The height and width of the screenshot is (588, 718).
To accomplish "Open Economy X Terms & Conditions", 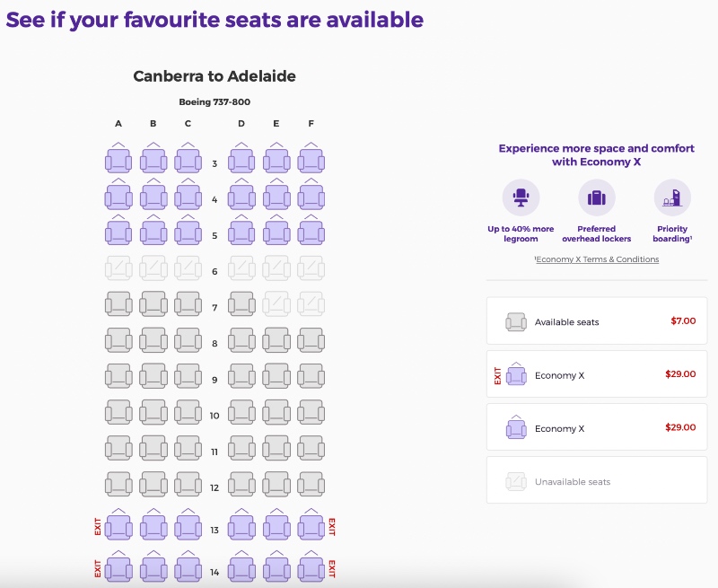I will click(596, 259).
